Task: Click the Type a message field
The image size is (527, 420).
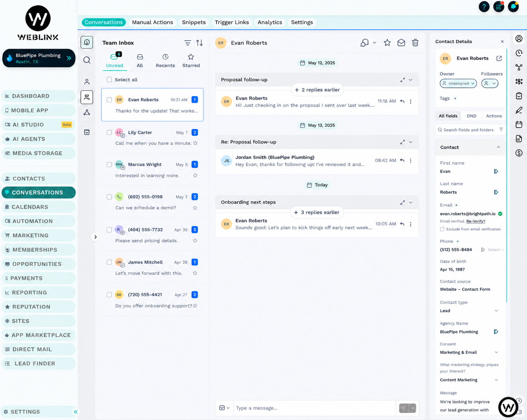Action: point(315,408)
